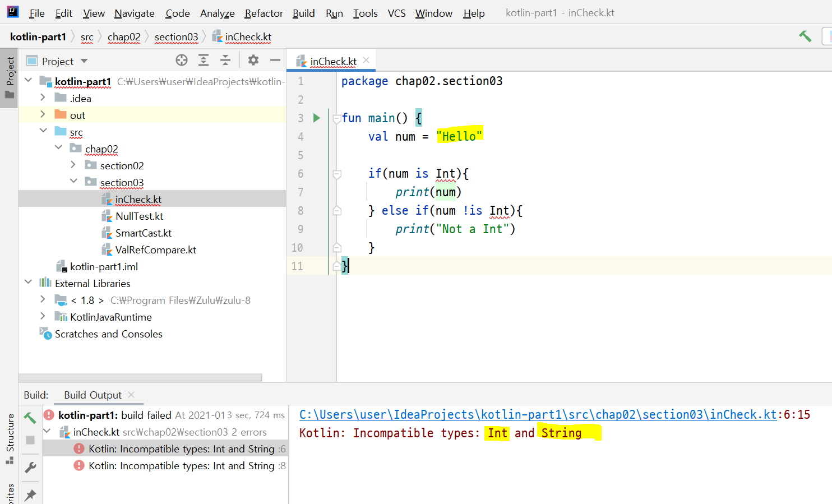This screenshot has height=504, width=832.
Task: Expand the out folder
Action: [x=43, y=114]
